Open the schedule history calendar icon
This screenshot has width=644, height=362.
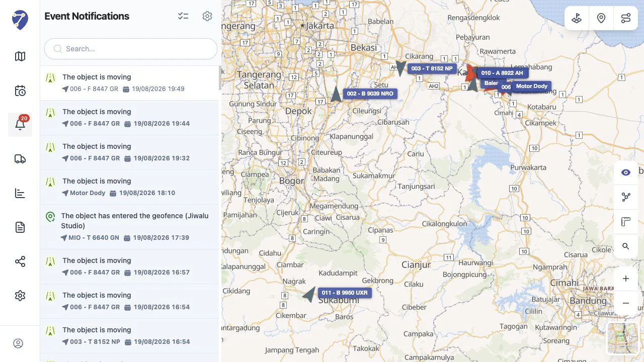pyautogui.click(x=20, y=90)
